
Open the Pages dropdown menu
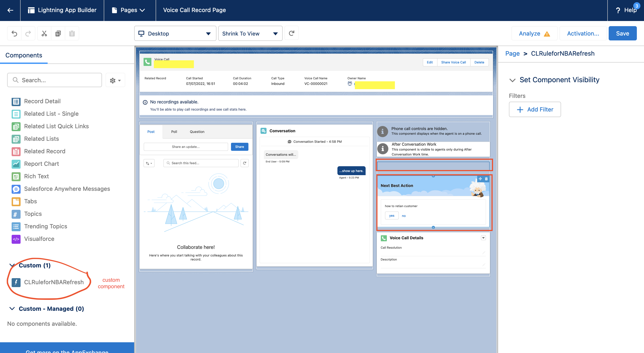129,10
